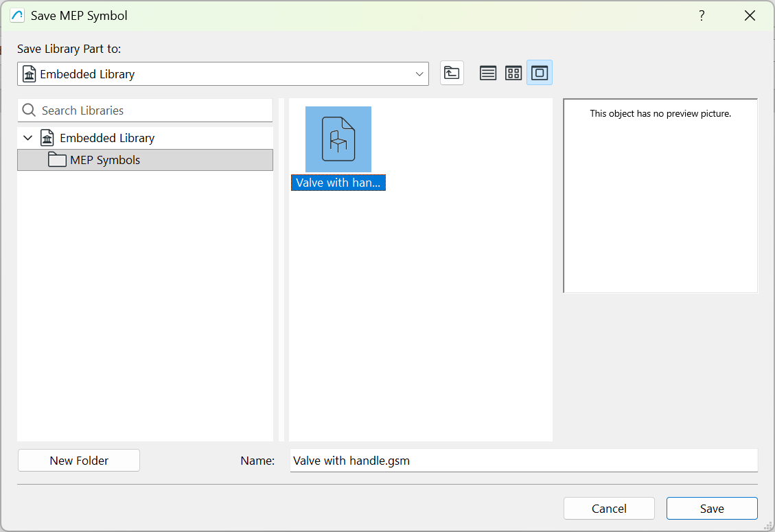
Task: Focus the Search Libraries field
Action: [x=145, y=111]
